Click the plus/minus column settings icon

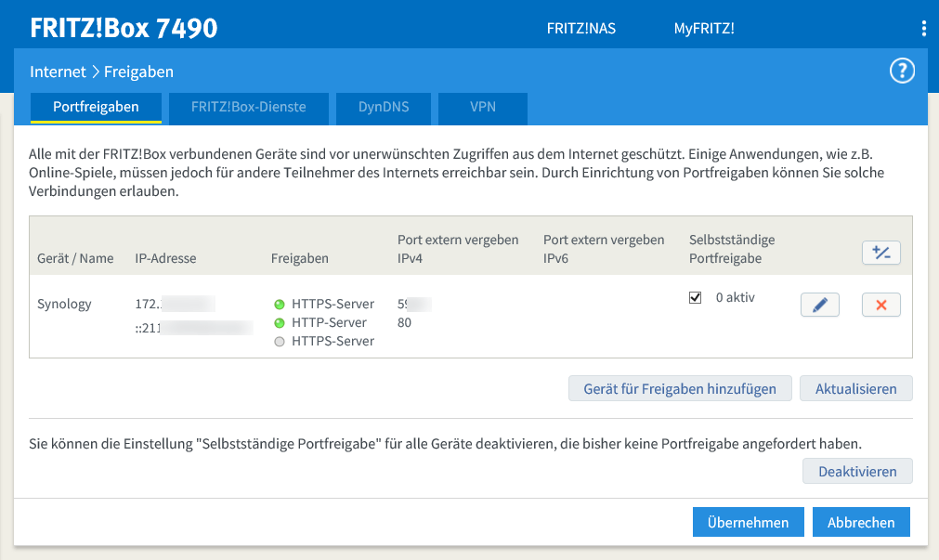tap(880, 252)
